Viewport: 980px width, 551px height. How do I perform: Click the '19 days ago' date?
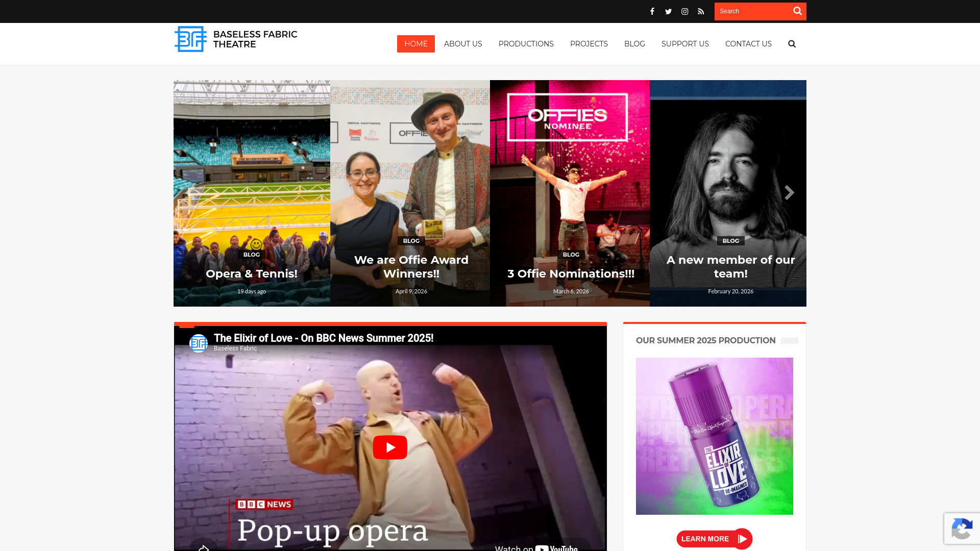coord(252,291)
